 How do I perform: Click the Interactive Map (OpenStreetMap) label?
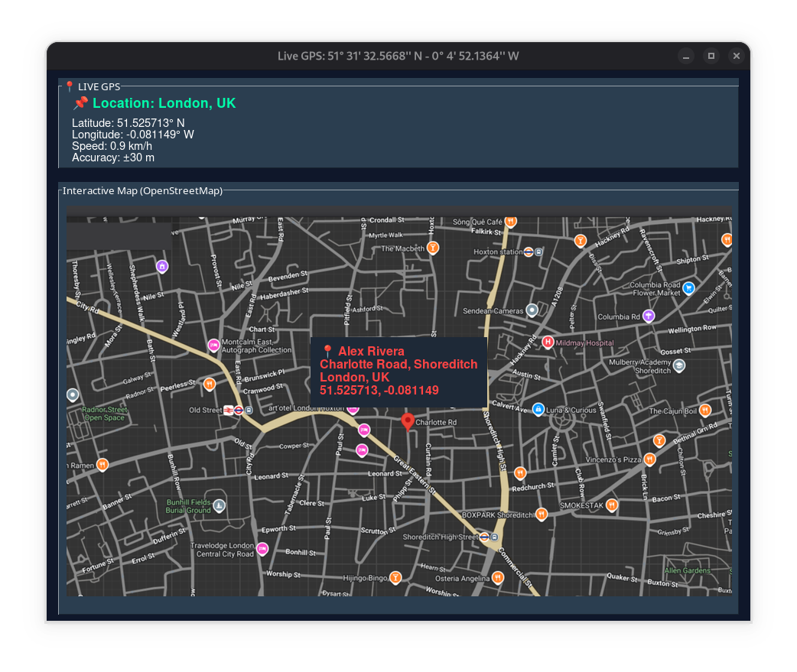142,191
